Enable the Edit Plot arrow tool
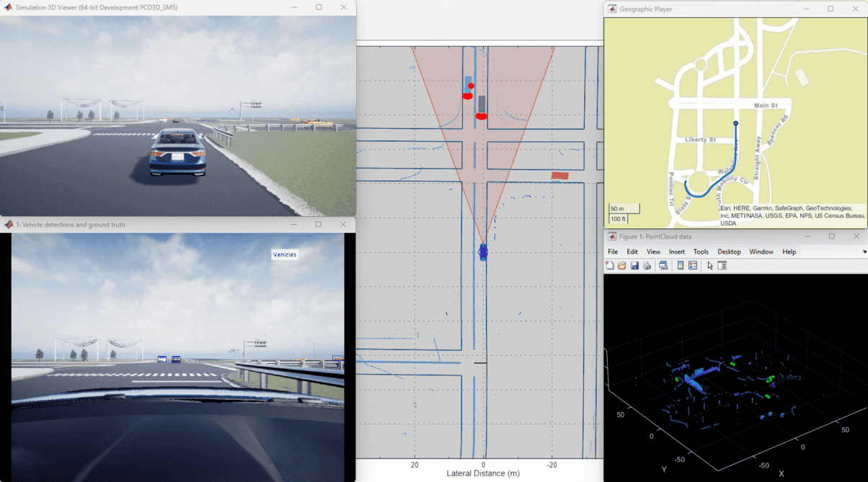 point(710,266)
